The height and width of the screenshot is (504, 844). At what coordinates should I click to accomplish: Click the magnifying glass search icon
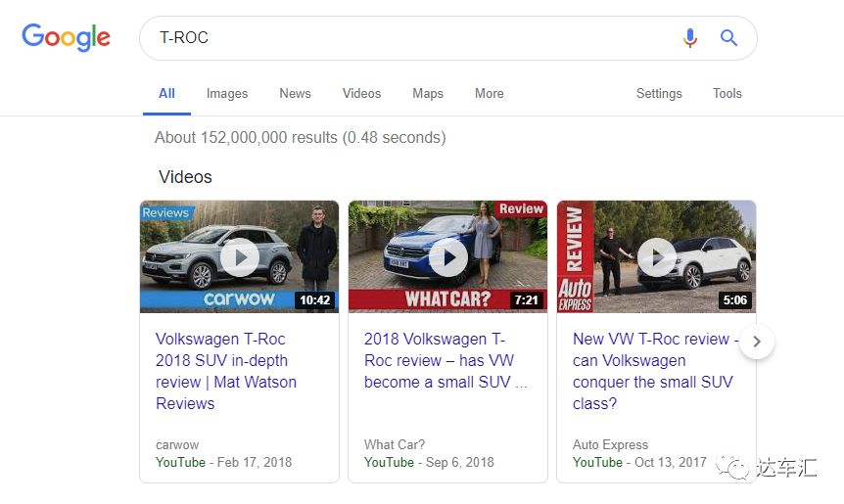728,37
